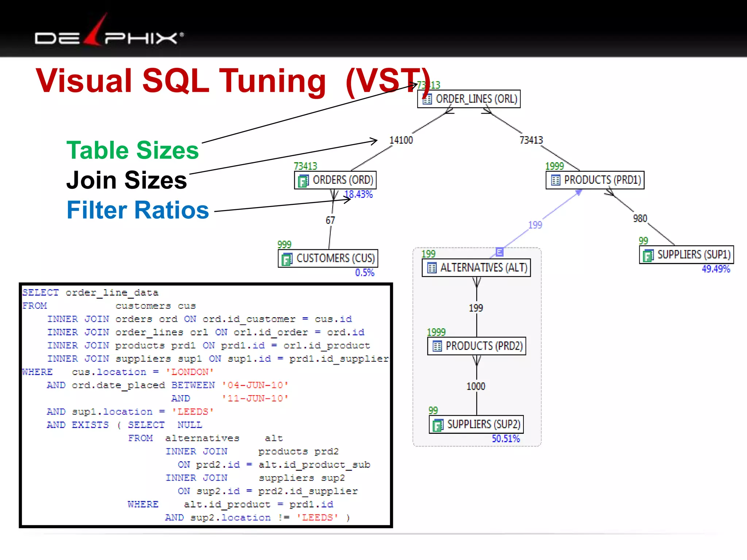Click the INNER JOIN orders ord SQL line

tap(200, 319)
